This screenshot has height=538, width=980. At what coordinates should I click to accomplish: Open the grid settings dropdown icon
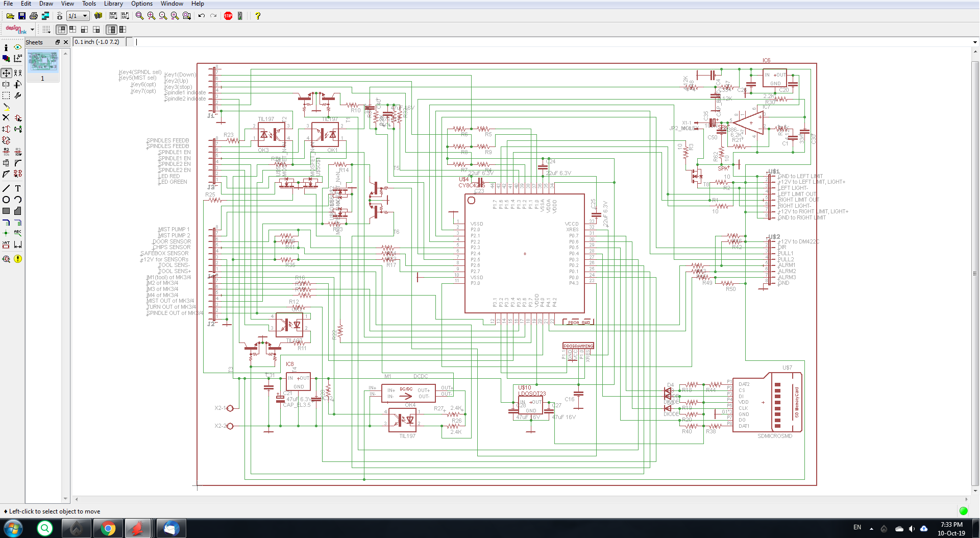pyautogui.click(x=46, y=30)
